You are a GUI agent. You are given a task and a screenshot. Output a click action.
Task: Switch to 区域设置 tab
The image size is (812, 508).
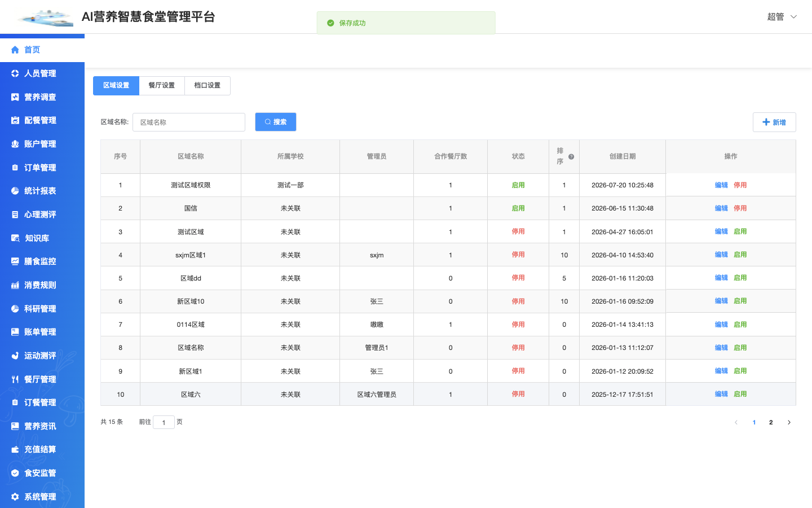coord(116,86)
